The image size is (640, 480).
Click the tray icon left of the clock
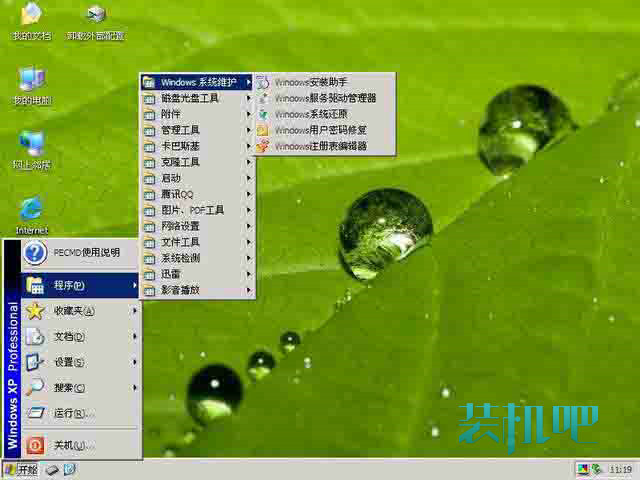pyautogui.click(x=597, y=469)
